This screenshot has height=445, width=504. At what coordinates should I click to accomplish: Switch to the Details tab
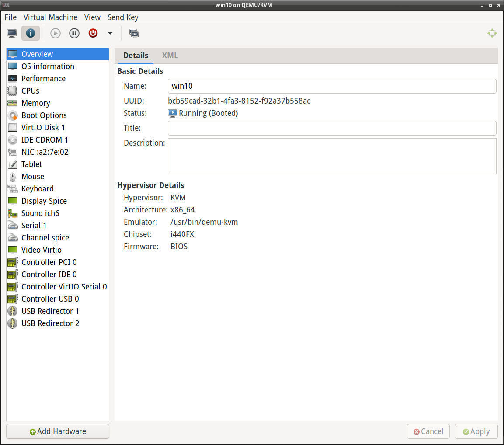pyautogui.click(x=136, y=56)
